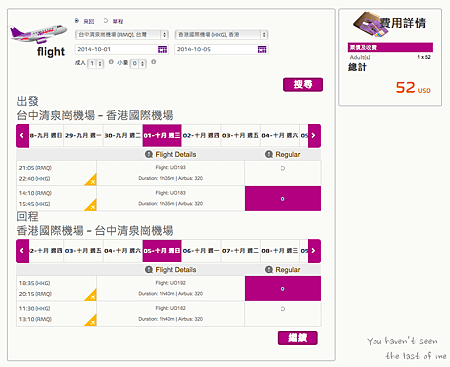Select outbound date tab 02-十月
Screen dimensions: 450x367
pyautogui.click(x=201, y=136)
